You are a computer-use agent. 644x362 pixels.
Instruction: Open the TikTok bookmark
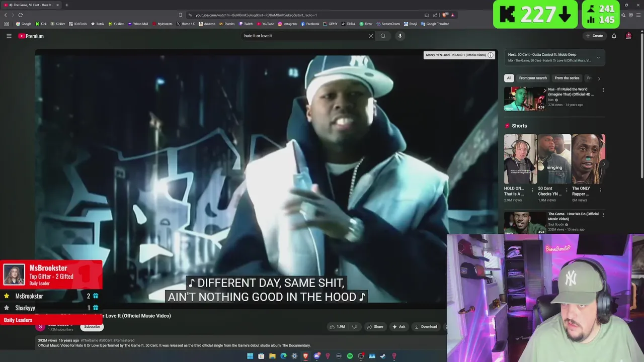[348, 24]
